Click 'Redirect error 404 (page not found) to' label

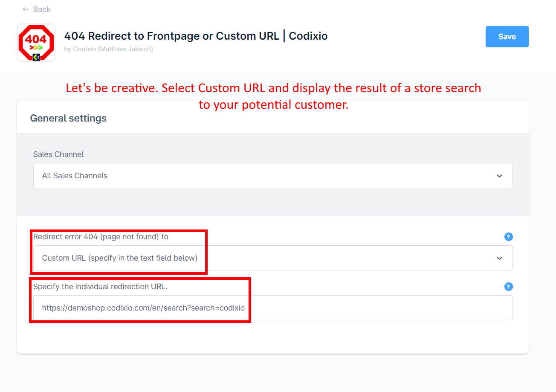point(101,237)
